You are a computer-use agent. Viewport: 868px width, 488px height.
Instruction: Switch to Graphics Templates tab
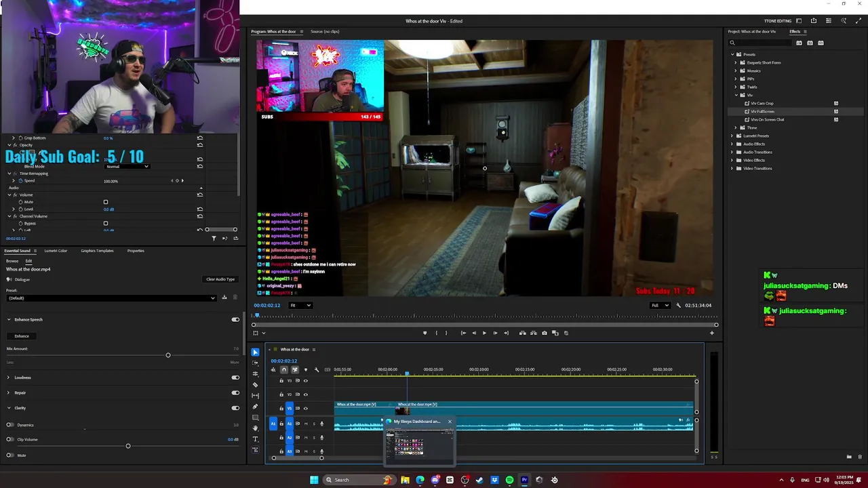coord(97,251)
